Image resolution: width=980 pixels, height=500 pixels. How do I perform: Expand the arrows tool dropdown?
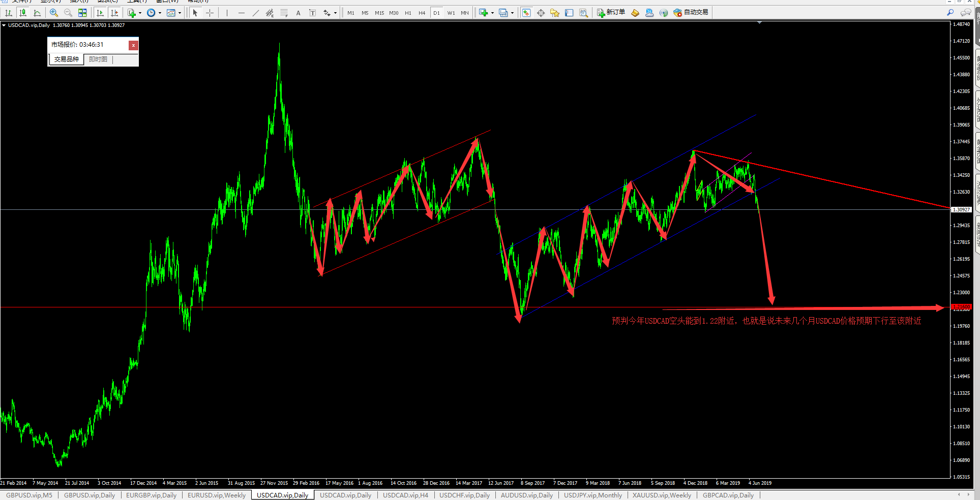[x=335, y=13]
